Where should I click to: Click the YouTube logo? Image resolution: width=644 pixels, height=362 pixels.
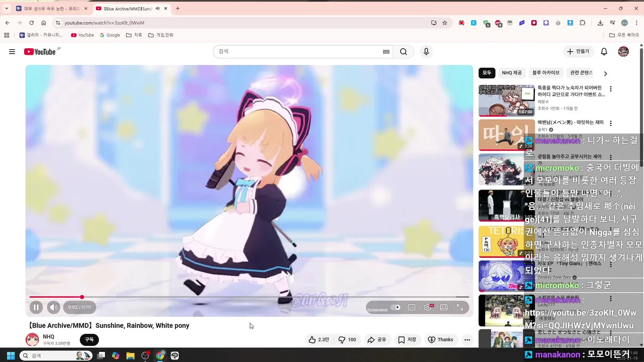[40, 52]
